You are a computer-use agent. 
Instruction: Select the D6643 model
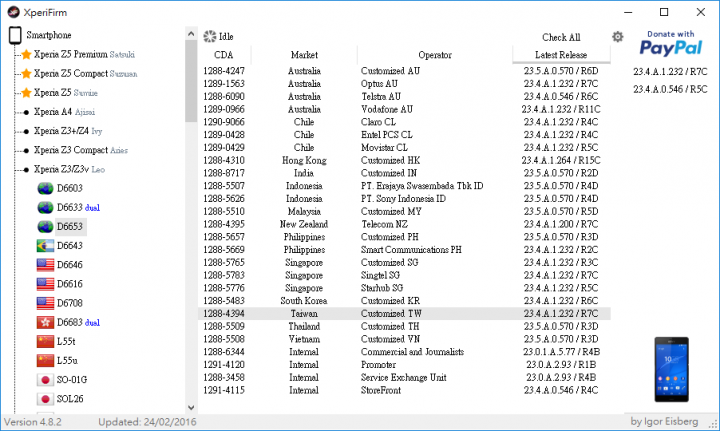(x=70, y=246)
